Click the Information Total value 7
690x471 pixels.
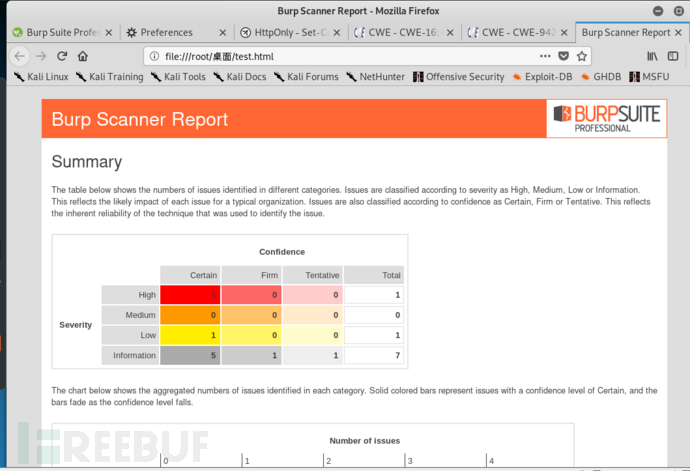pos(374,356)
